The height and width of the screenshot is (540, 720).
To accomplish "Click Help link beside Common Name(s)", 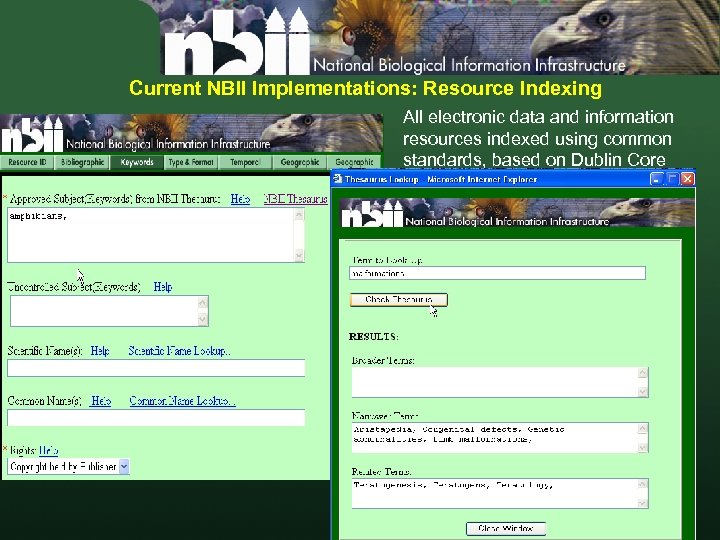I will point(101,401).
